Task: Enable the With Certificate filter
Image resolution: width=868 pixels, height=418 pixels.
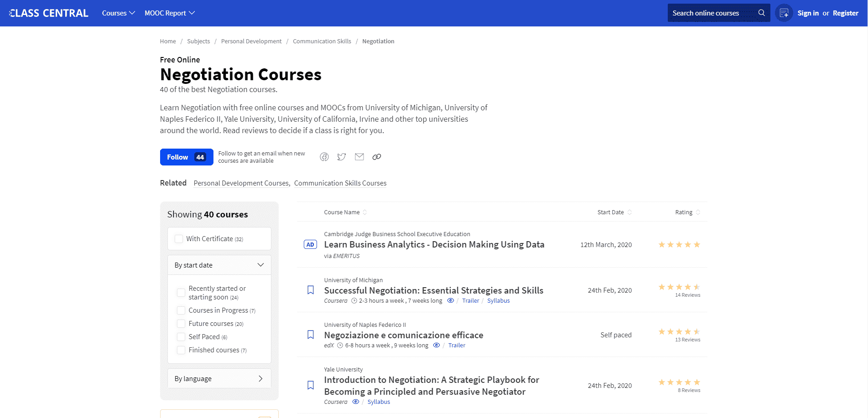Action: pos(179,239)
